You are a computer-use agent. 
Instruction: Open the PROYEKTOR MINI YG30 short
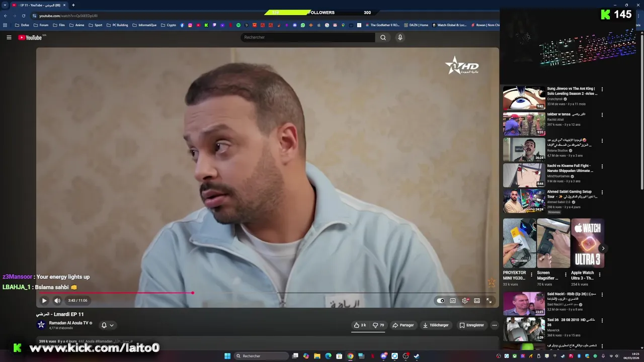pyautogui.click(x=519, y=243)
